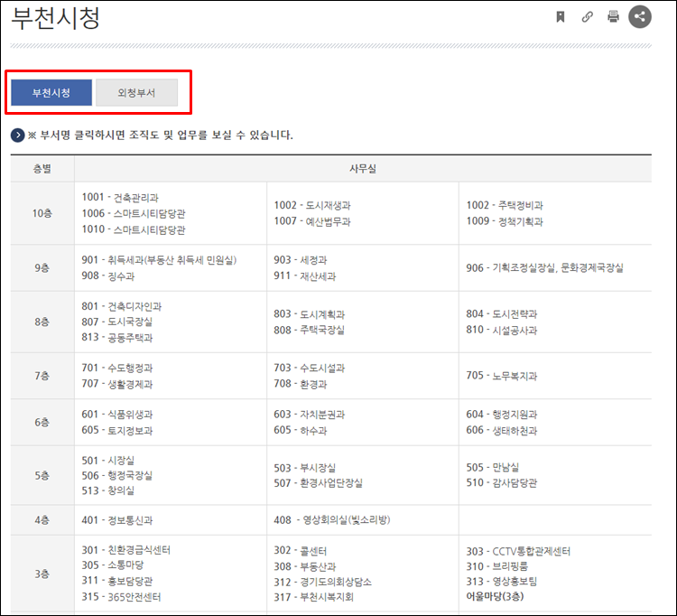Click the 어울마당(3층) text
The height and width of the screenshot is (616, 677).
coord(495,596)
